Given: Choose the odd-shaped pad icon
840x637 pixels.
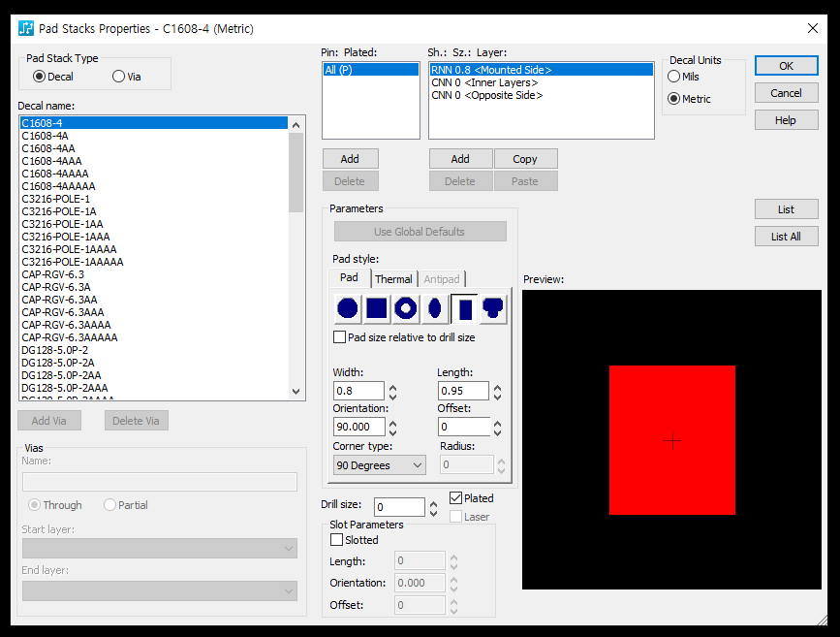Looking at the screenshot, I should [x=493, y=309].
